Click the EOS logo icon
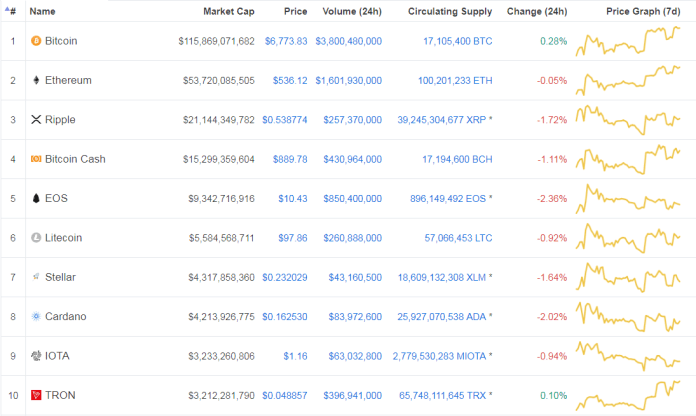Viewport: 696px width, 416px height. tap(36, 198)
